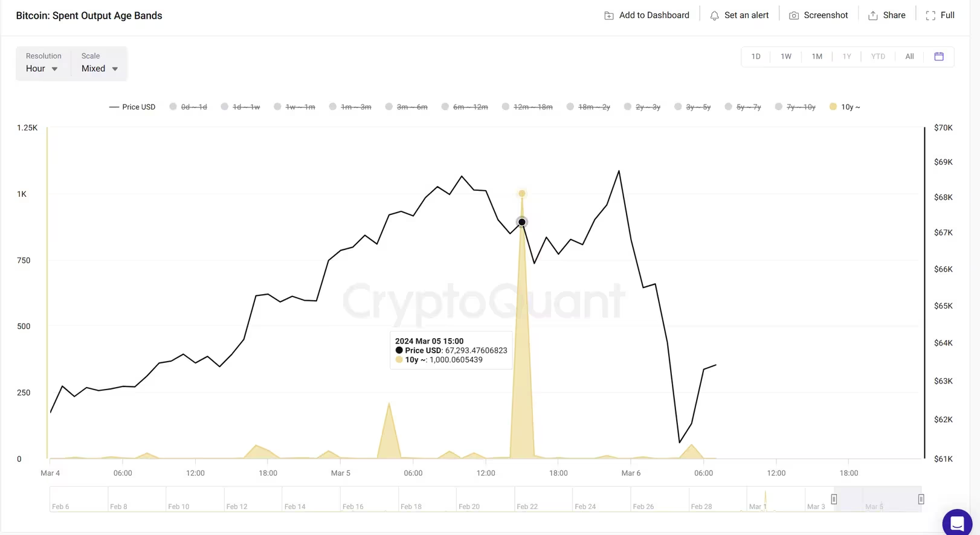980x535 pixels.
Task: Switch to the 1W time range
Action: click(786, 56)
